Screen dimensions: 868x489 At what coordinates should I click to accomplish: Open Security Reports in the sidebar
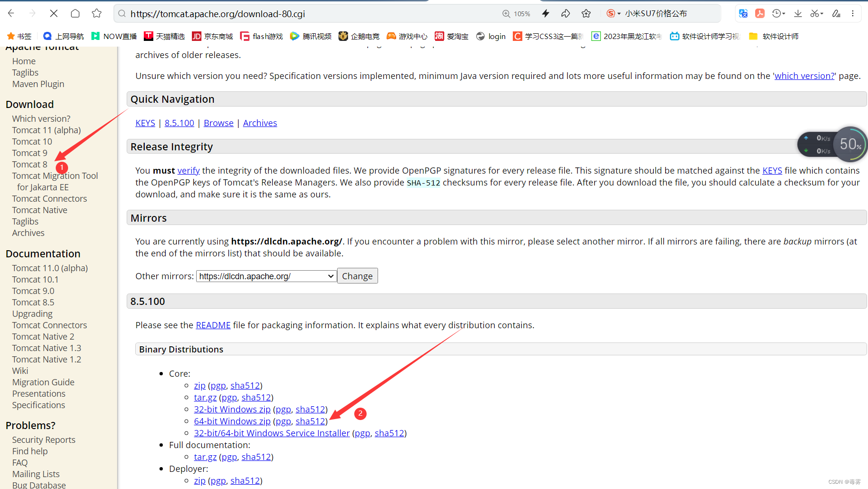click(43, 440)
